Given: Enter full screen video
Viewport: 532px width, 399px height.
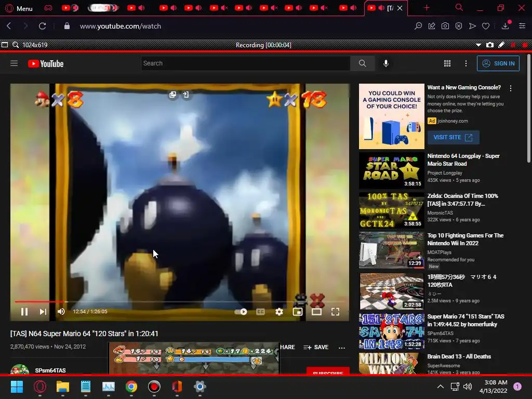Looking at the screenshot, I should [x=335, y=312].
